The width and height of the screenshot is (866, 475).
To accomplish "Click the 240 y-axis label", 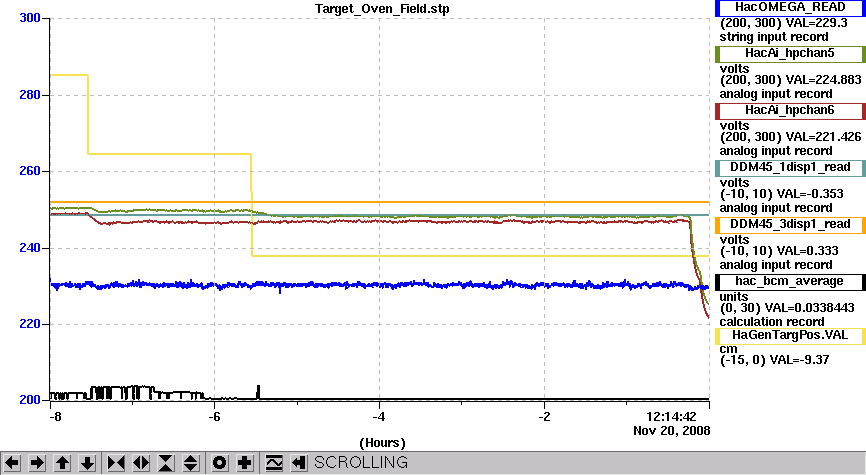I will [x=30, y=248].
